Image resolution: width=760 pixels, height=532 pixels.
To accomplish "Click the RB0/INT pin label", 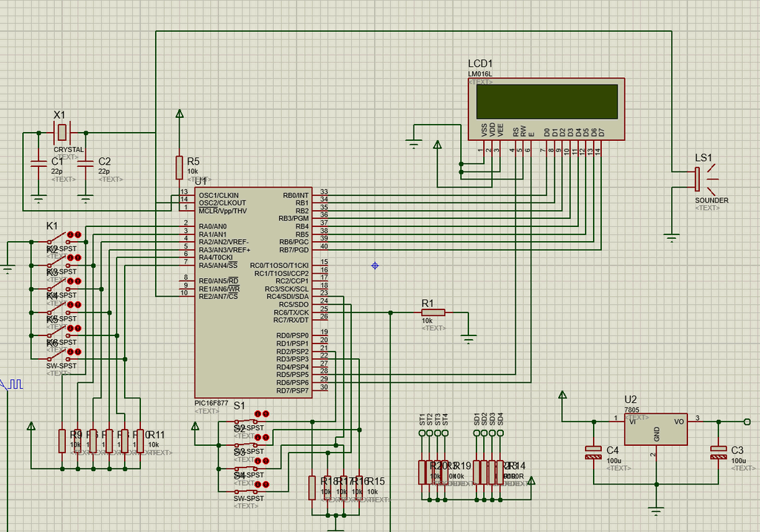I will pos(295,195).
